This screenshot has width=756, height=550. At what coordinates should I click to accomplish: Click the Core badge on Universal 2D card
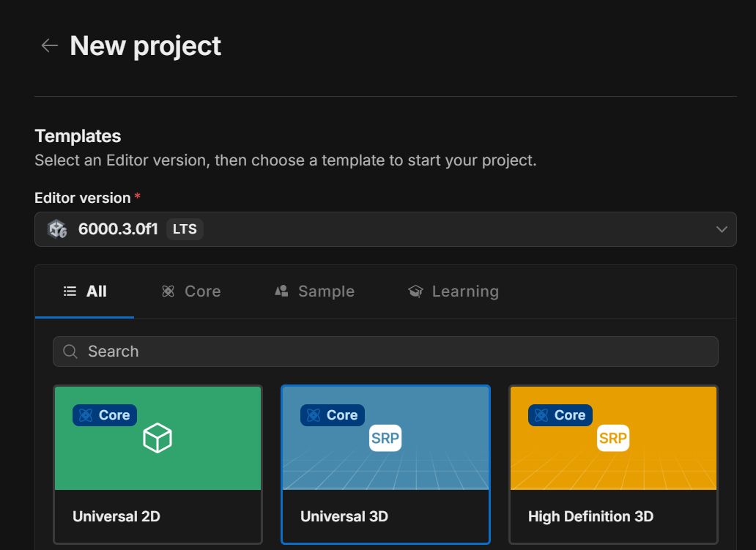[x=105, y=415]
